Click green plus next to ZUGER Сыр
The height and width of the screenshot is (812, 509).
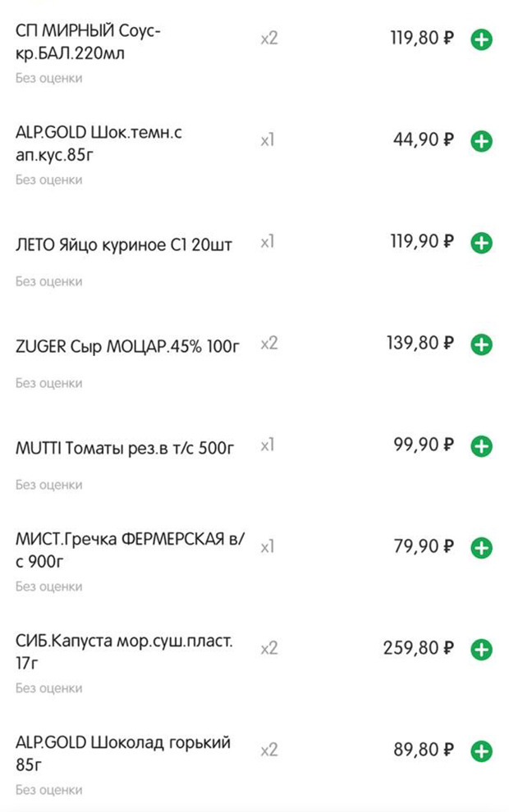(x=481, y=344)
